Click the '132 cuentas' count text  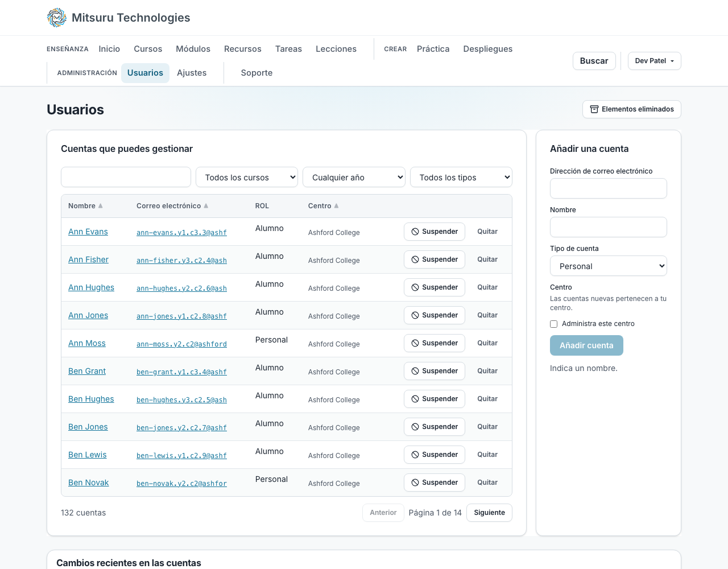pos(83,513)
